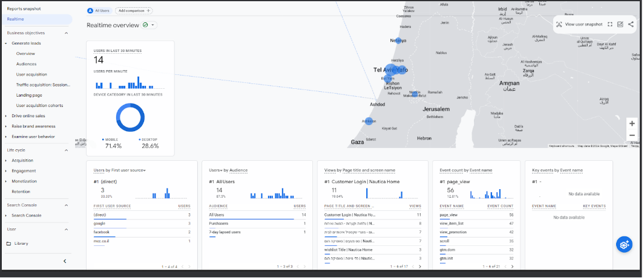644x278 pixels.
Task: Click the google row in First user source
Action: (142, 224)
